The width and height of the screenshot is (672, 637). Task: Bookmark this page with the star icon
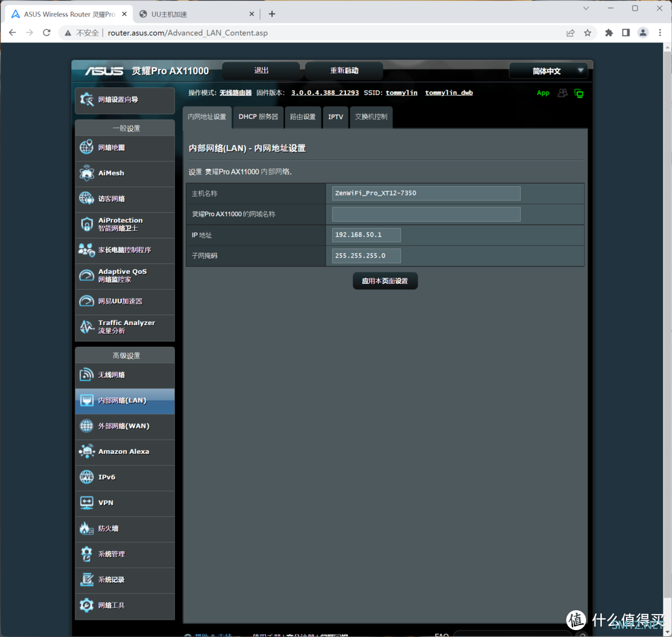coord(587,33)
